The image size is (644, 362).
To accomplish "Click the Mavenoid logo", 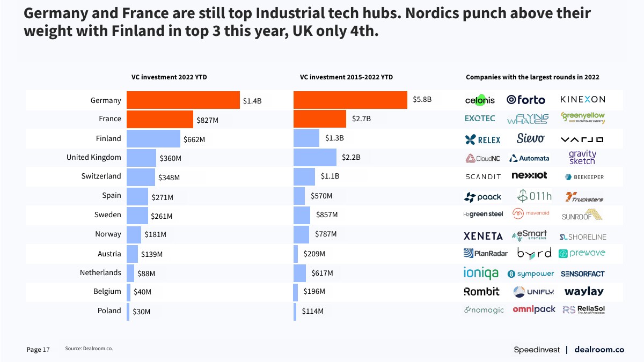I will pyautogui.click(x=531, y=214).
